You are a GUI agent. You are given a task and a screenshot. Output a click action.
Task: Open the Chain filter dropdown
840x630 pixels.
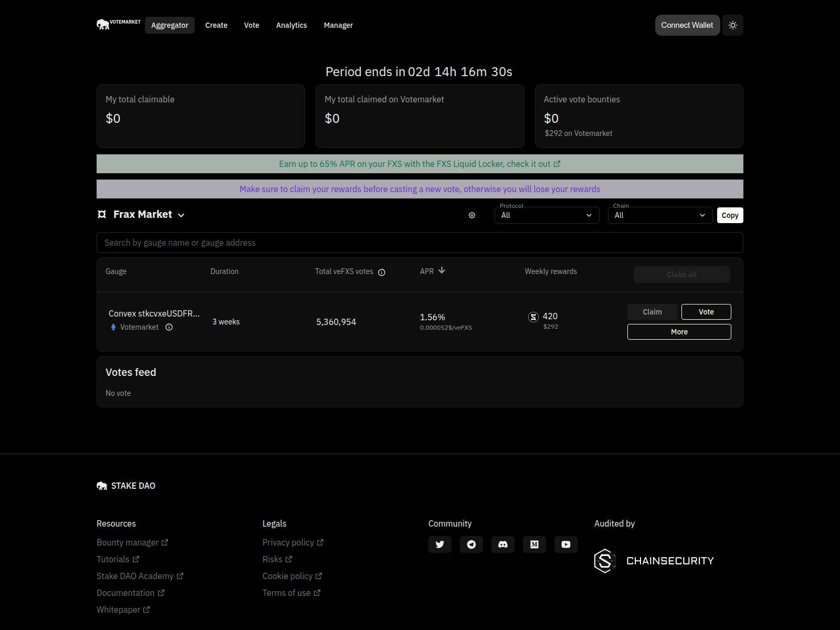pos(660,215)
